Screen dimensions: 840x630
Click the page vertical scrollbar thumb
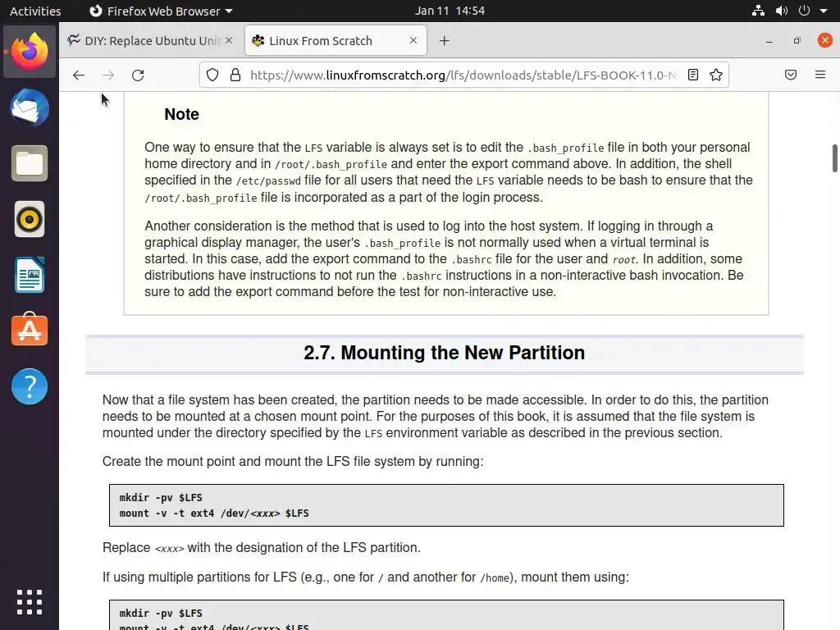[x=834, y=158]
